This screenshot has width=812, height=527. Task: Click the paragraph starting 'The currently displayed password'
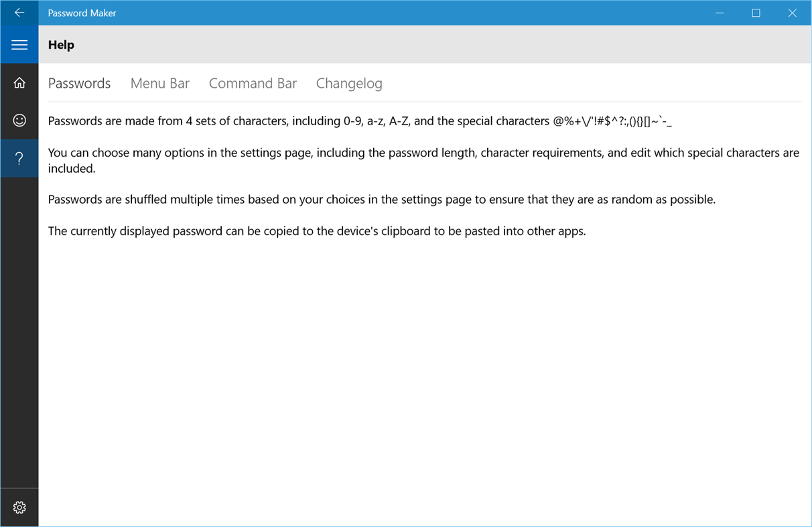click(317, 232)
